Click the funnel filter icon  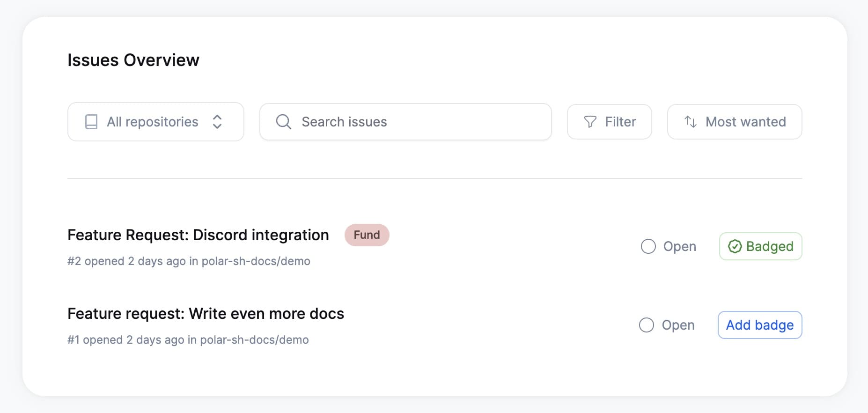[x=590, y=122]
